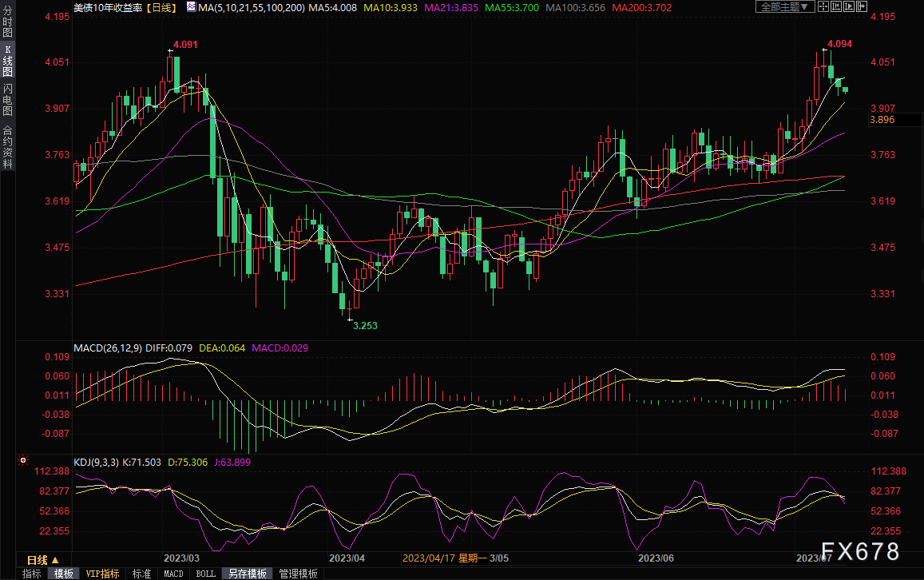The width and height of the screenshot is (924, 580).
Task: Click the 2023/06 time axis label
Action: 656,558
